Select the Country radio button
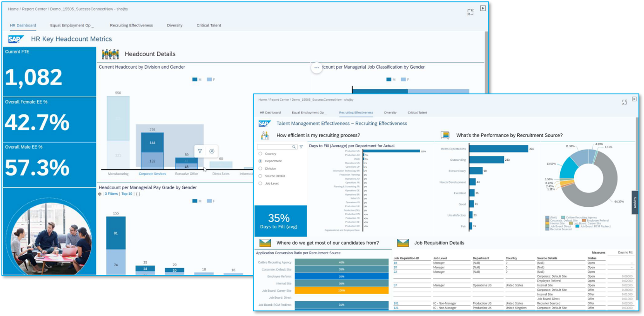 point(260,154)
